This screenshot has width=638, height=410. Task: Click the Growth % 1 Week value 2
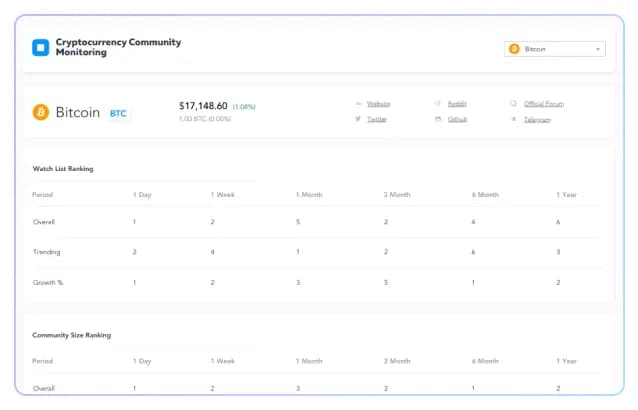(212, 283)
